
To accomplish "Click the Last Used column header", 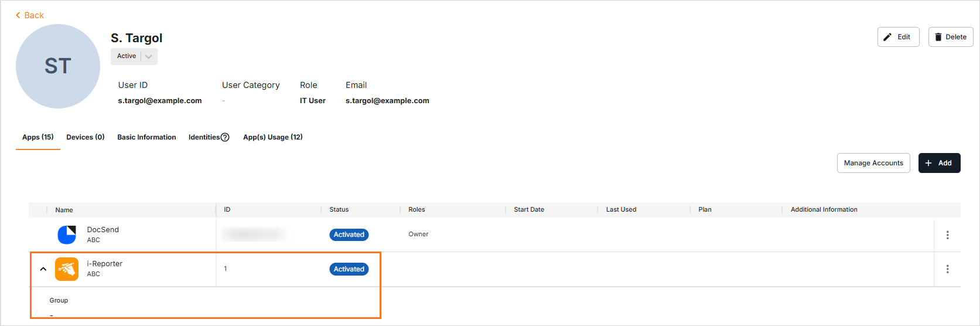I will [x=621, y=209].
